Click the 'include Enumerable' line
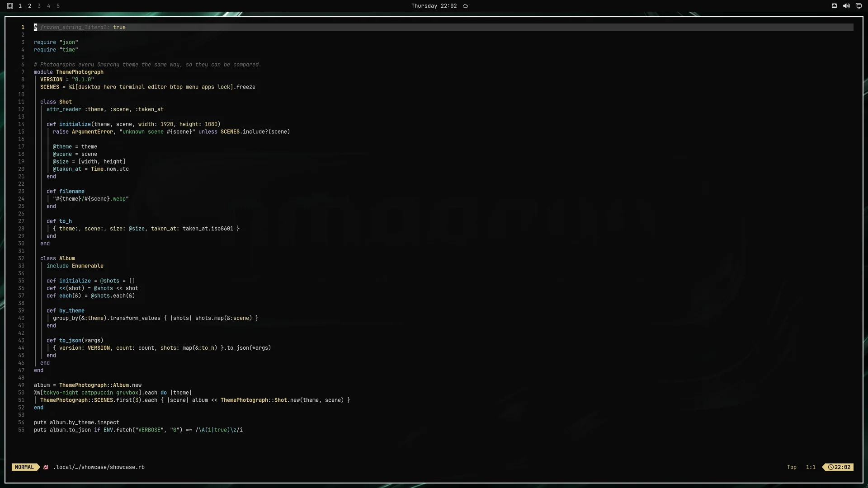 tap(75, 266)
